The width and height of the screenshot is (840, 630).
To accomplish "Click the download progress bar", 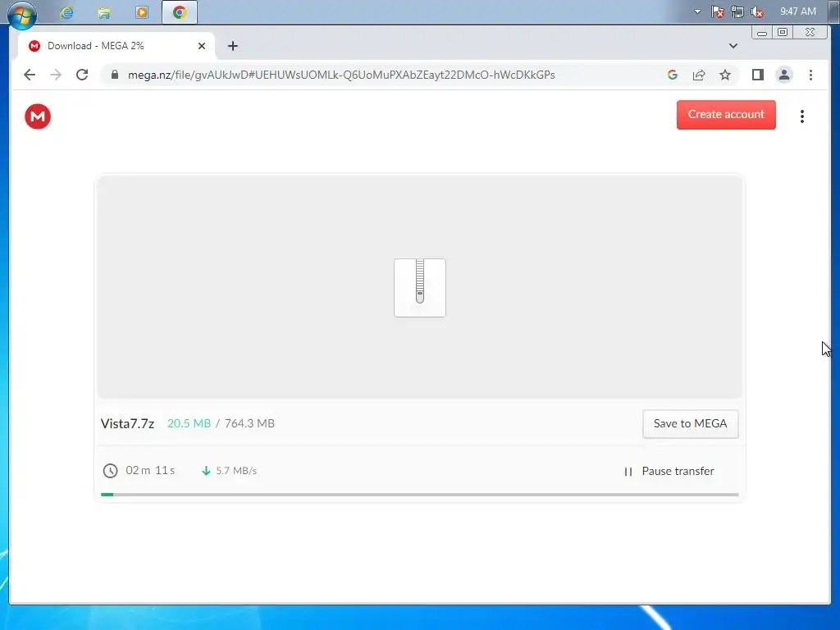I will (419, 495).
